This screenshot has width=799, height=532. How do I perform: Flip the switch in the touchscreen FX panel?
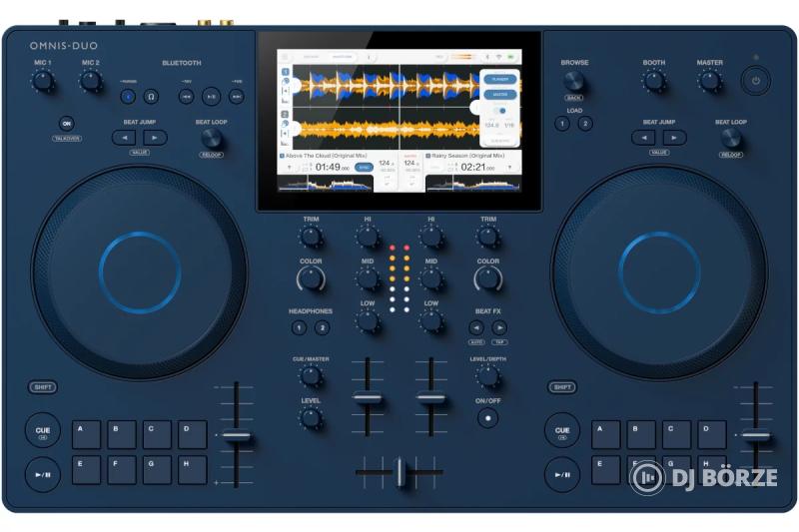[500, 111]
